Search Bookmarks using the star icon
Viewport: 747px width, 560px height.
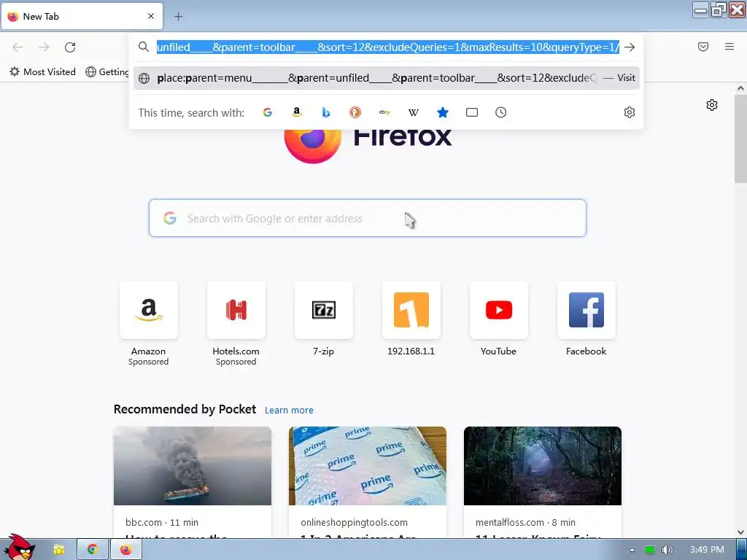coord(443,112)
